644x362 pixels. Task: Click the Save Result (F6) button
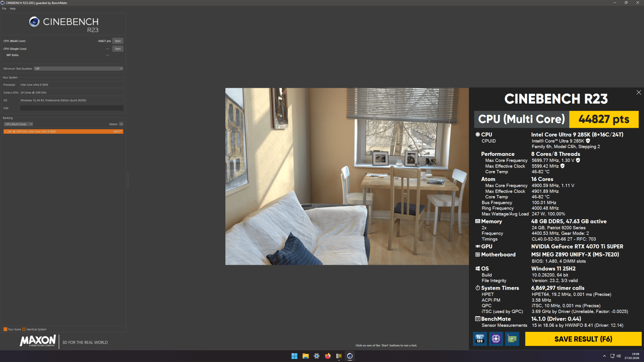pos(583,339)
